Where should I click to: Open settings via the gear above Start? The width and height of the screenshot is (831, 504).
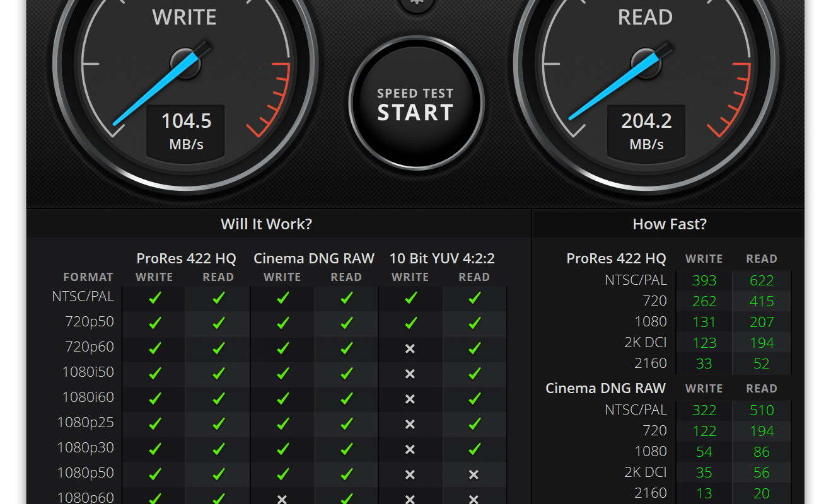pyautogui.click(x=417, y=4)
